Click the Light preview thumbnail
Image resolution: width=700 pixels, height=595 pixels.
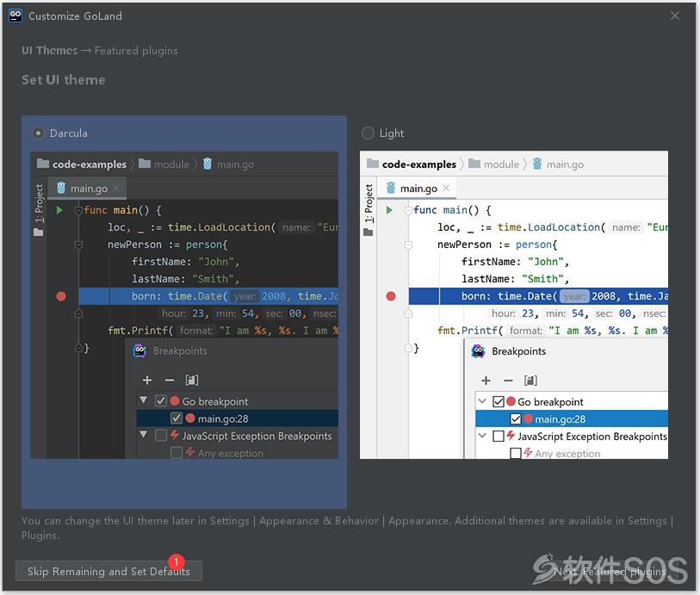(514, 305)
